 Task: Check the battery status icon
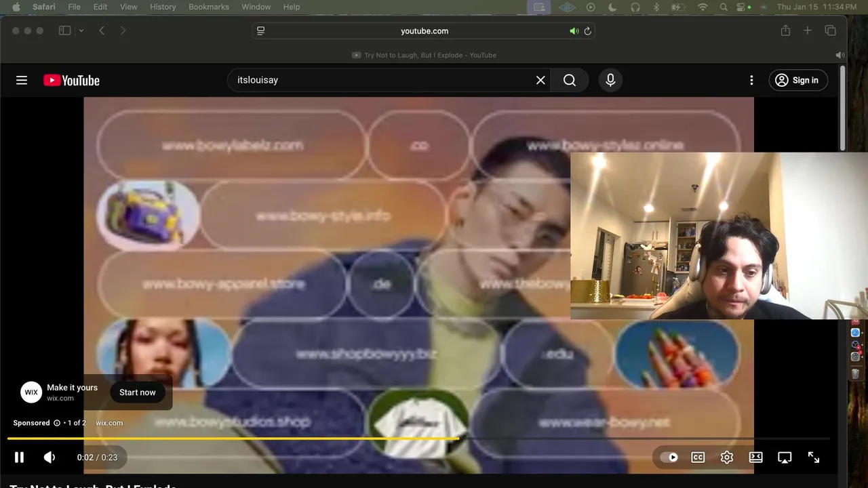coord(678,7)
